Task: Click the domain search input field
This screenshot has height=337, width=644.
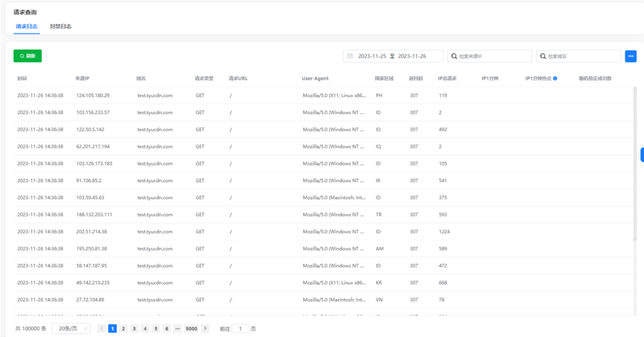Action: 578,56
